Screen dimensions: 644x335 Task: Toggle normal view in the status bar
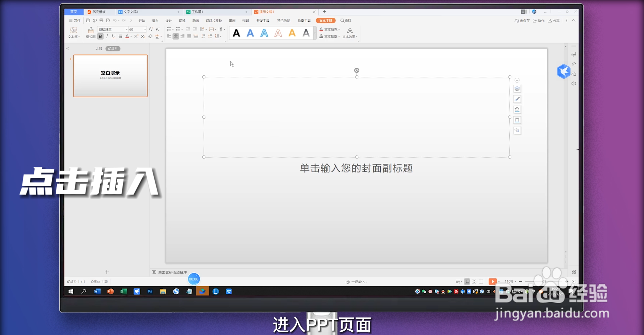(x=467, y=281)
